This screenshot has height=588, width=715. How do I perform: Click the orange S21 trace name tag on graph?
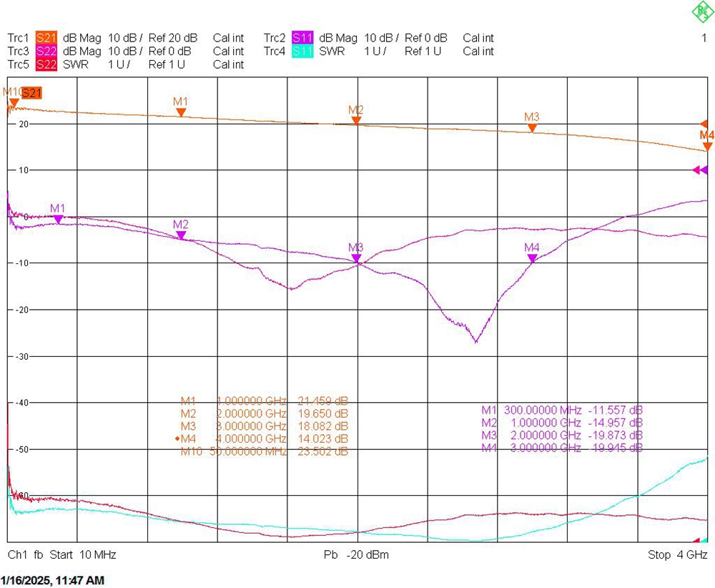click(x=32, y=92)
